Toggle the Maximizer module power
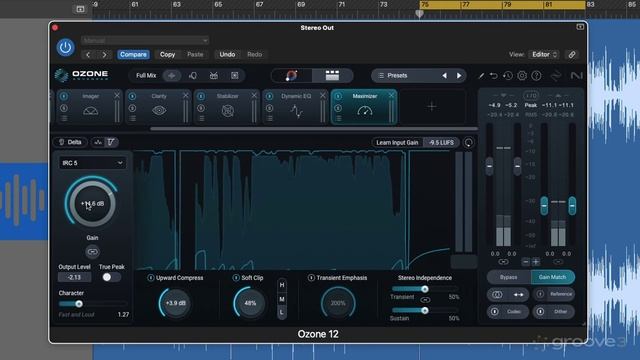640x360 pixels. tap(338, 96)
